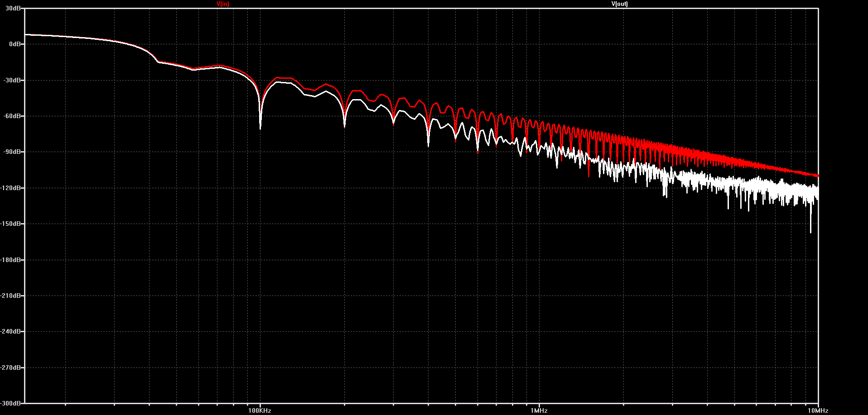Click the 30dB vertical axis label
This screenshot has width=868, height=415.
pyautogui.click(x=13, y=8)
